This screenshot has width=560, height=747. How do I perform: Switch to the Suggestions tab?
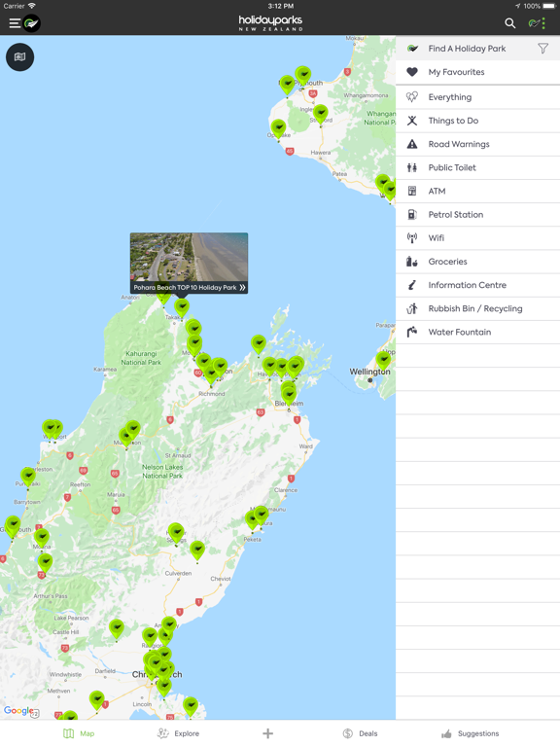pyautogui.click(x=470, y=733)
